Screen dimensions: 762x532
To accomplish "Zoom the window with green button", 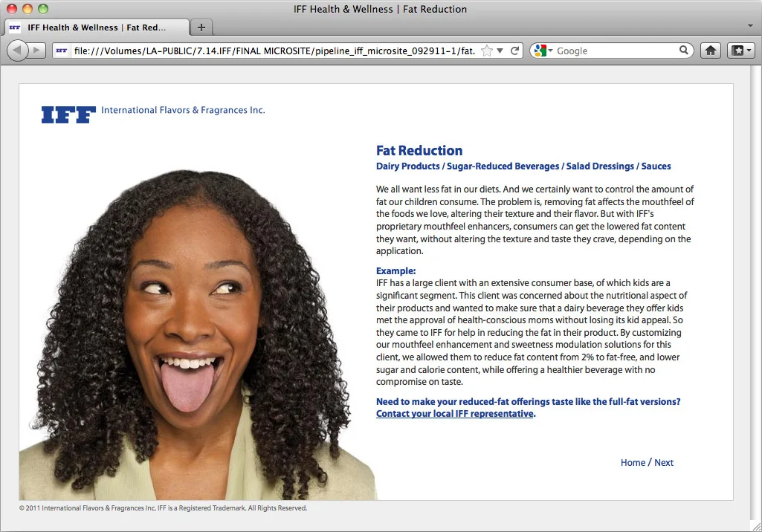I will pos(43,9).
